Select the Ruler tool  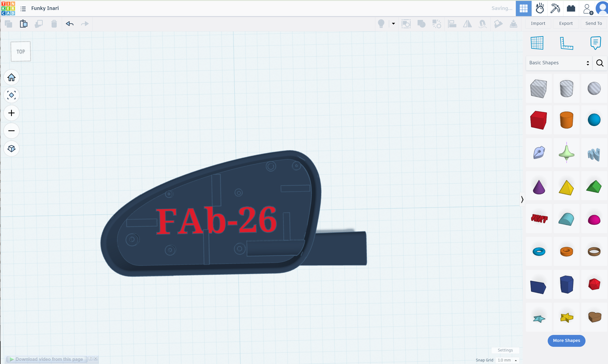[566, 43]
